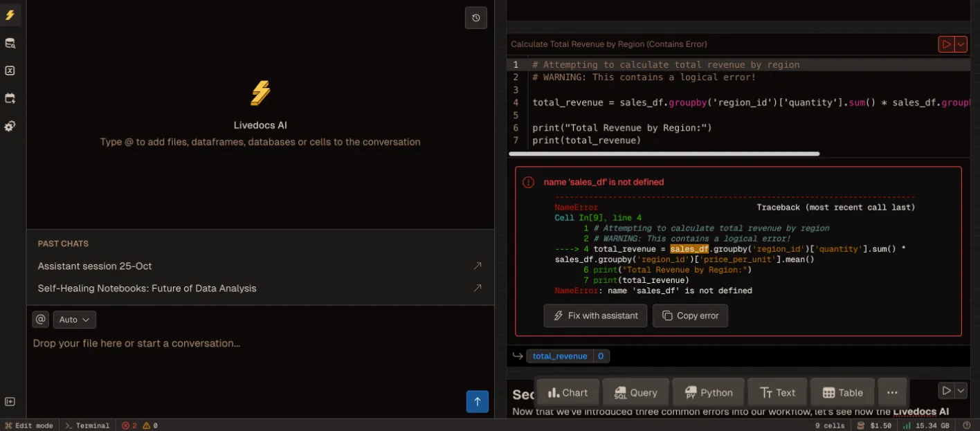Viewport: 980px width, 431px height.
Task: Open the integrations gear icon in sidebar
Action: [x=10, y=125]
